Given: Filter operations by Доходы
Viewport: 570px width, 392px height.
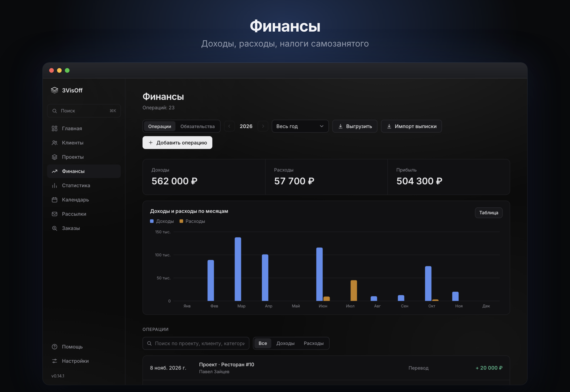Looking at the screenshot, I should click(285, 344).
